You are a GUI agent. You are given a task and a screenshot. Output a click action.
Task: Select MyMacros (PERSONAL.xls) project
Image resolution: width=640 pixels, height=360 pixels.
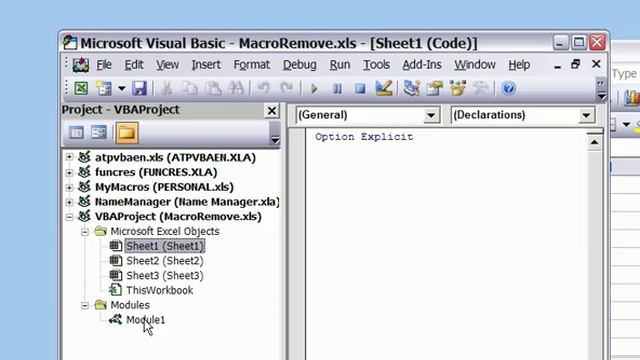(164, 187)
